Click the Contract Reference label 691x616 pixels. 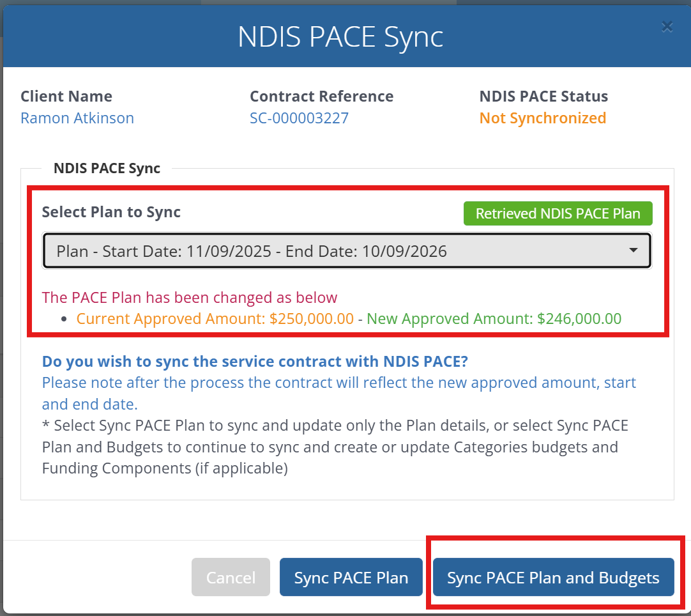[x=321, y=96]
